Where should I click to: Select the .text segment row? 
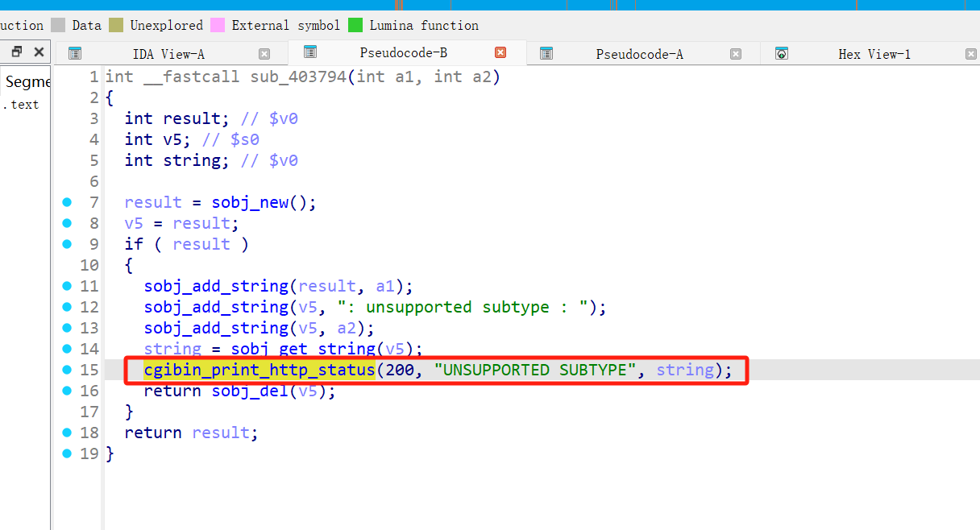(x=24, y=104)
